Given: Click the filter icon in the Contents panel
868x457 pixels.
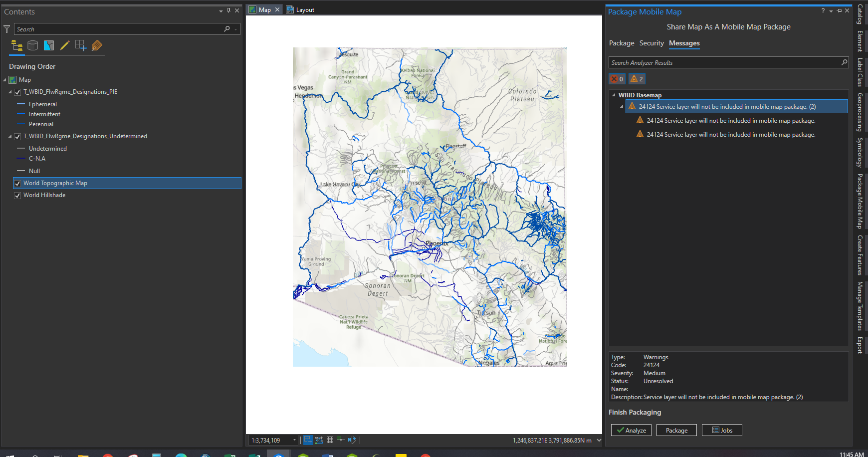Looking at the screenshot, I should point(6,28).
